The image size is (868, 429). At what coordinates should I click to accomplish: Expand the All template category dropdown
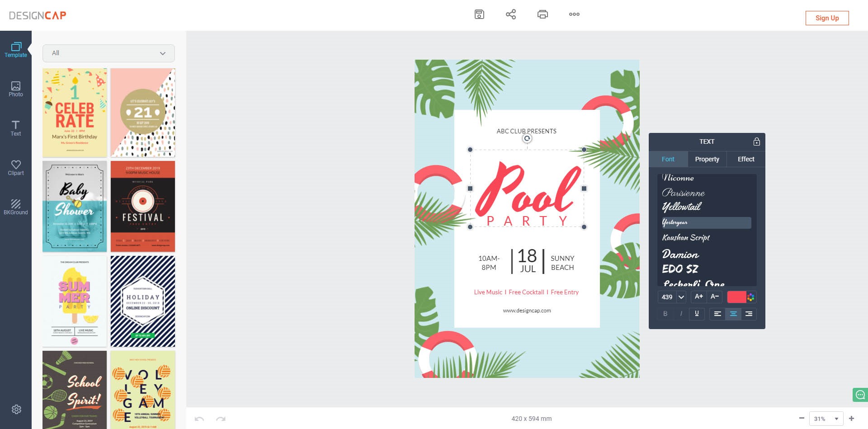tap(108, 53)
